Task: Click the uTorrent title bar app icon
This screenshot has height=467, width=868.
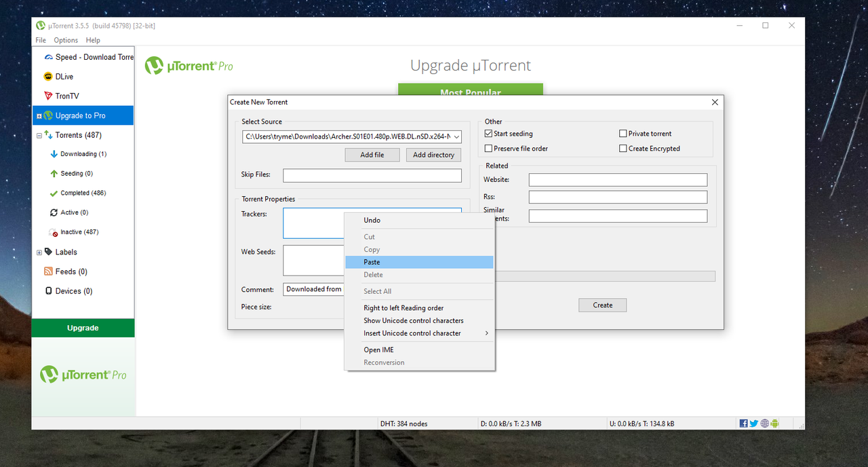Action: click(x=41, y=26)
